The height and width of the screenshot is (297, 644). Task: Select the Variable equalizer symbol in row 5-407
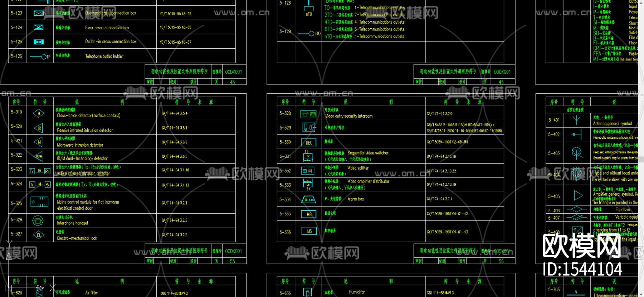576,217
